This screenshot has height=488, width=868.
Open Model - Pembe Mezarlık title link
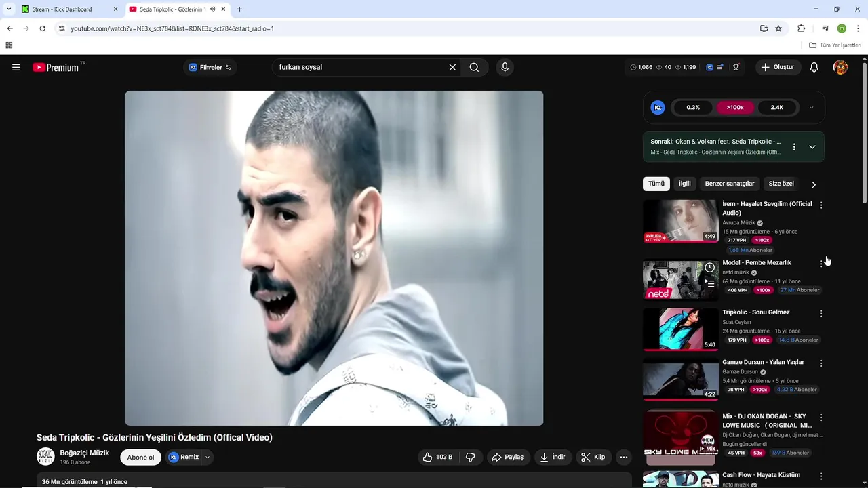(x=757, y=263)
